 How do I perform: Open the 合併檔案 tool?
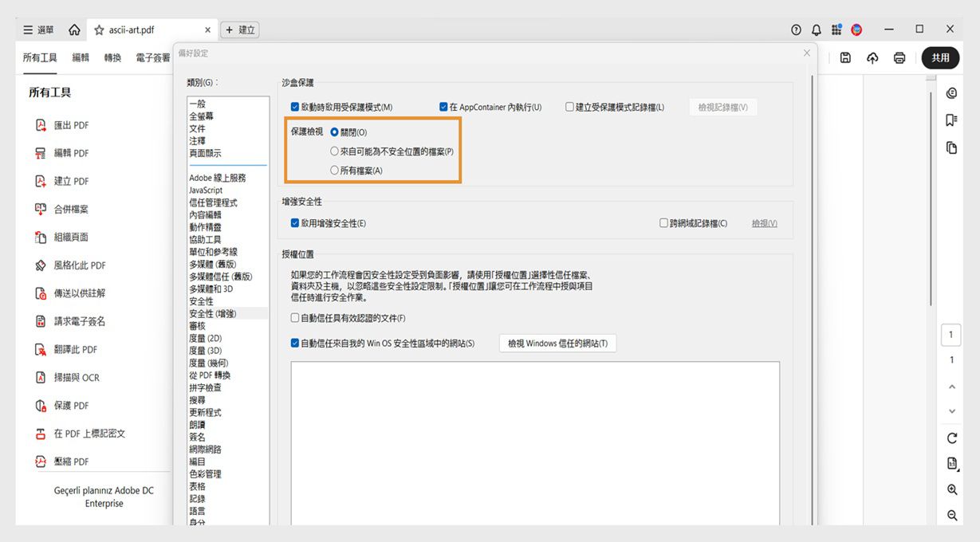coord(69,209)
